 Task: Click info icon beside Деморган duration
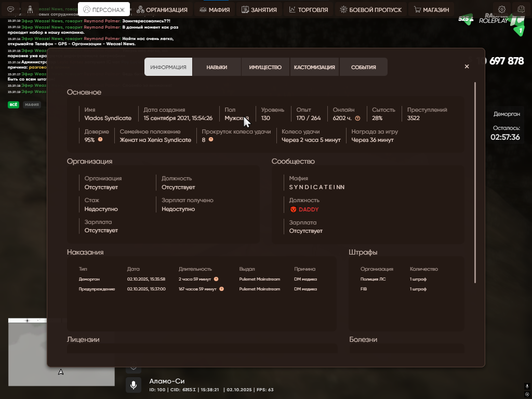point(216,279)
